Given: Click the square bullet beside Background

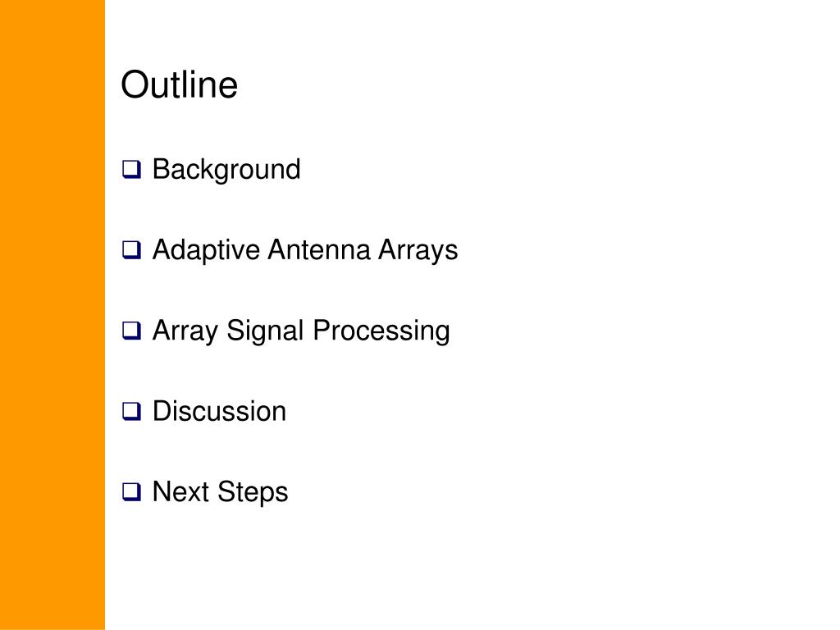Looking at the screenshot, I should pos(132,169).
